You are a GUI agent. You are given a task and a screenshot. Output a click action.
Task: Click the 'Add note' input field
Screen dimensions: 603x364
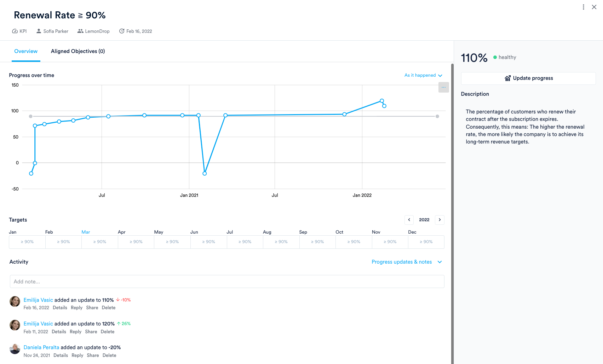pos(226,282)
